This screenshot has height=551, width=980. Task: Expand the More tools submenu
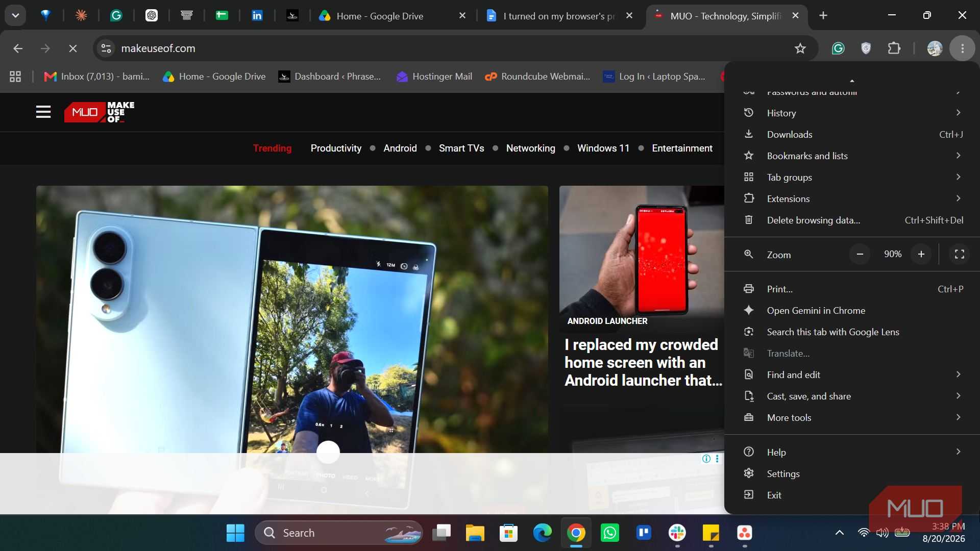852,417
